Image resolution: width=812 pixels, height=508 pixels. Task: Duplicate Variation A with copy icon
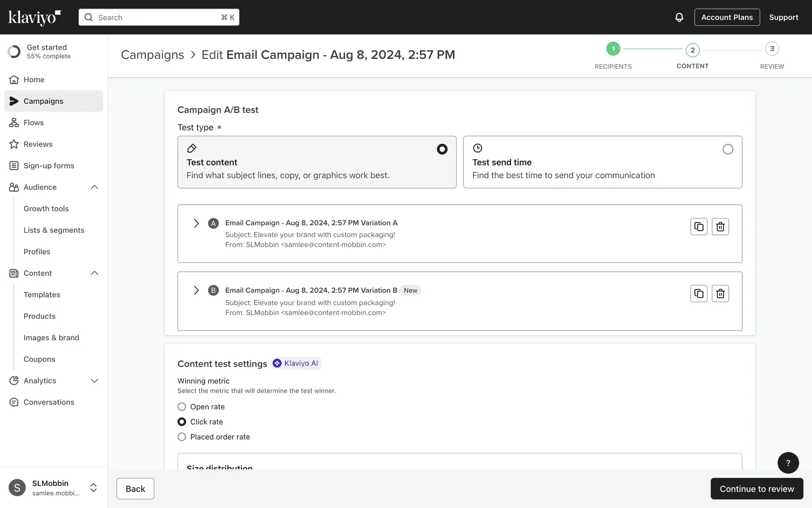(x=699, y=226)
